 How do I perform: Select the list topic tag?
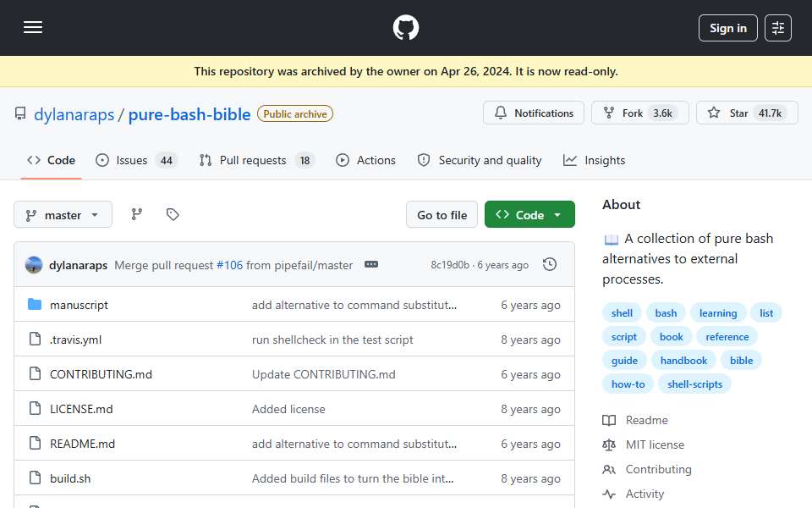pos(766,313)
